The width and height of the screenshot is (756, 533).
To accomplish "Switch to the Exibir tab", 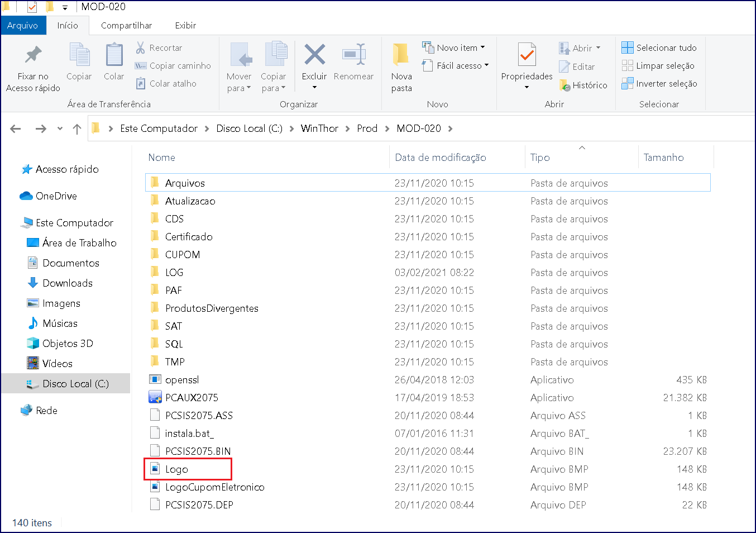I will click(x=185, y=26).
